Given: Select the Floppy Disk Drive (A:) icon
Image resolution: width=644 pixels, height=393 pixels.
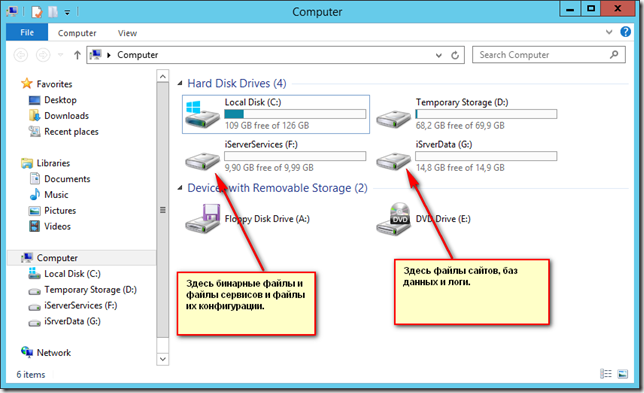Looking at the screenshot, I should coord(202,218).
